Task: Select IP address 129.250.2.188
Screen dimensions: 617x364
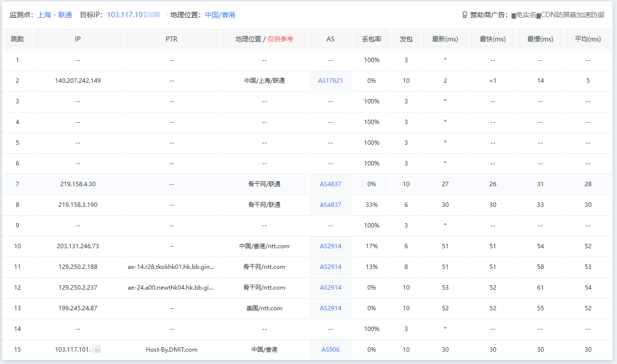Action: point(78,267)
